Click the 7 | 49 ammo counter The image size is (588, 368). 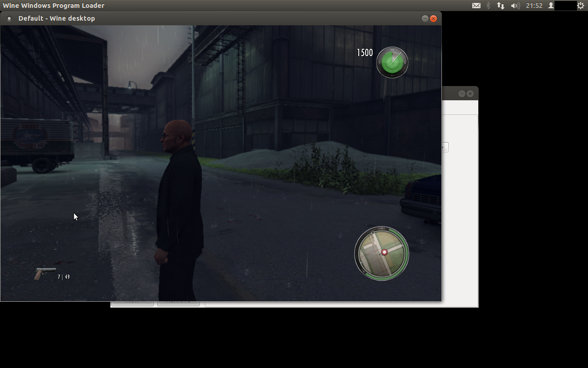click(x=64, y=277)
